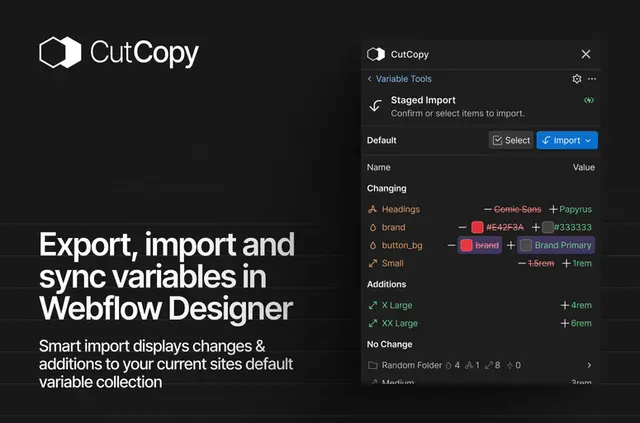Click the Value column header
The height and width of the screenshot is (423, 640).
pos(583,167)
